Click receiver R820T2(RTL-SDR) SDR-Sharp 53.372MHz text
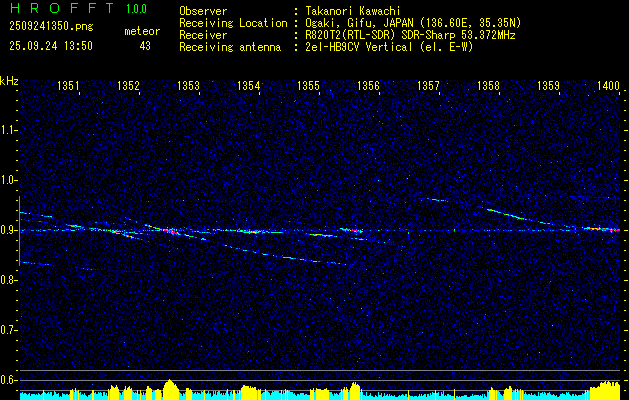The width and height of the screenshot is (629, 400). click(x=410, y=35)
